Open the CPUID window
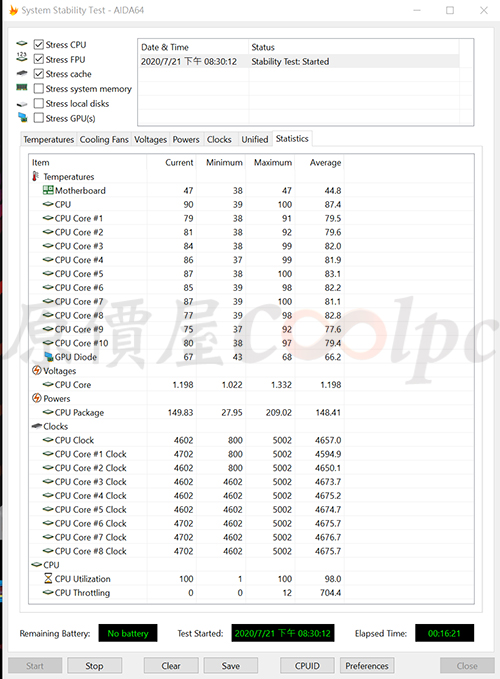 307,666
